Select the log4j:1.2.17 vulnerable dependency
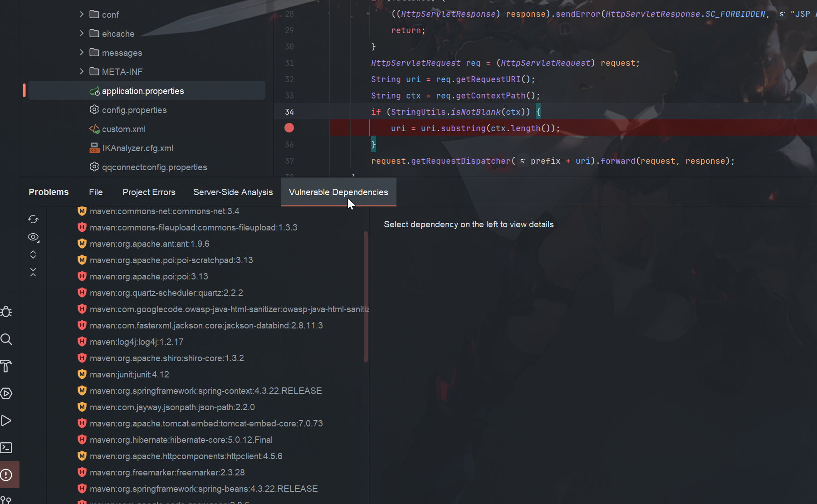This screenshot has width=817, height=504. [x=137, y=342]
